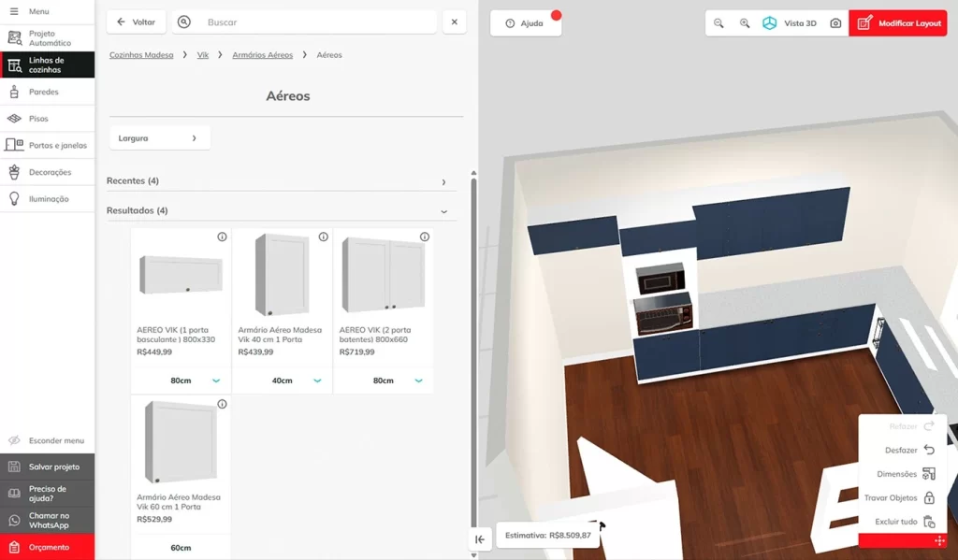Follow the Vik breadcrumb link
The width and height of the screenshot is (958, 560).
[x=203, y=55]
